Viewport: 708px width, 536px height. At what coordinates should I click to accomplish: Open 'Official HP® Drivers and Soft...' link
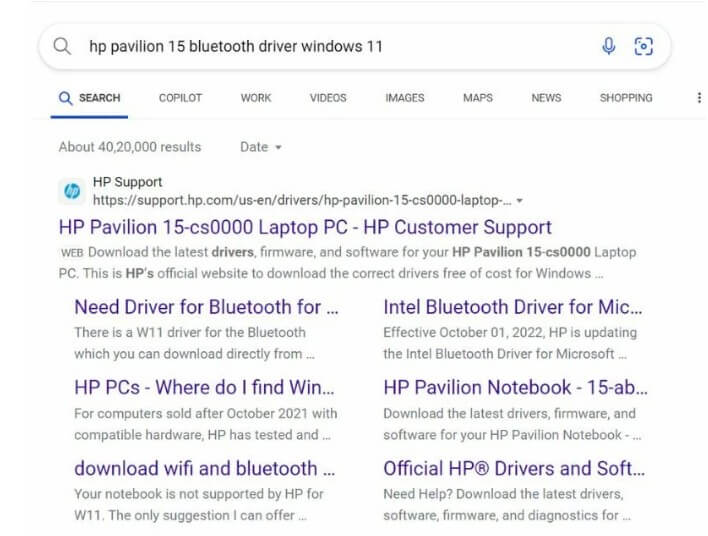tap(514, 468)
